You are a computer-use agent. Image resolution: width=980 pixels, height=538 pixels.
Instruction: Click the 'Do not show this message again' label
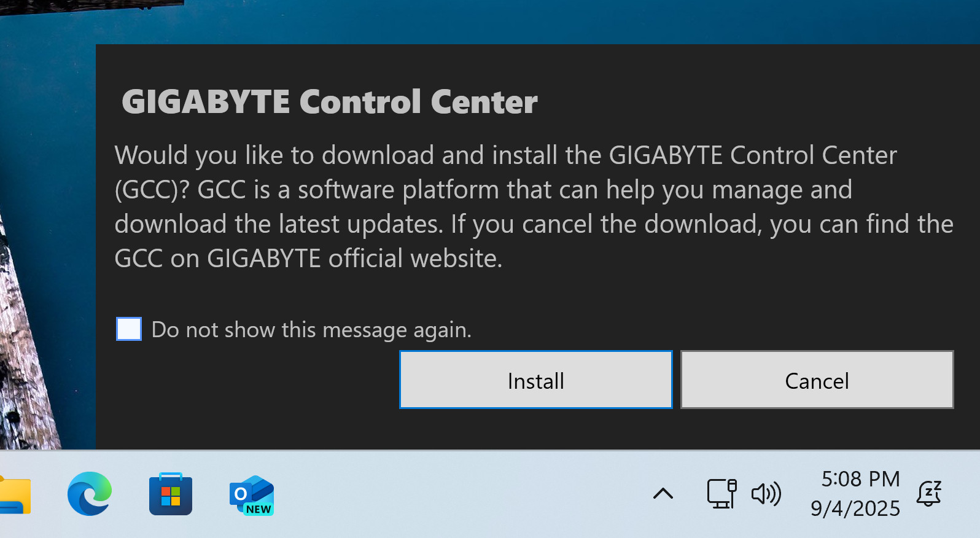click(x=311, y=330)
